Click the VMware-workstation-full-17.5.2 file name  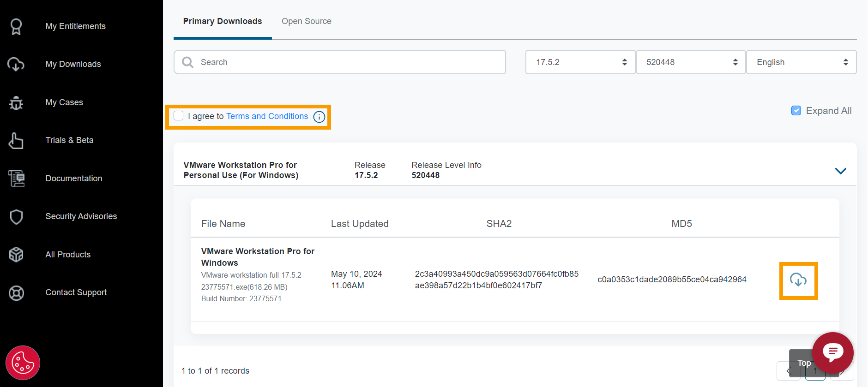pos(253,281)
